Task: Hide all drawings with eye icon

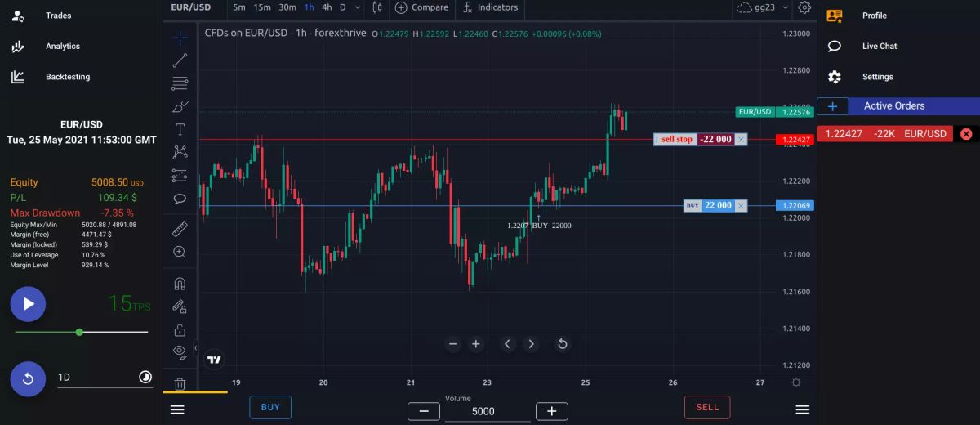Action: [x=180, y=351]
